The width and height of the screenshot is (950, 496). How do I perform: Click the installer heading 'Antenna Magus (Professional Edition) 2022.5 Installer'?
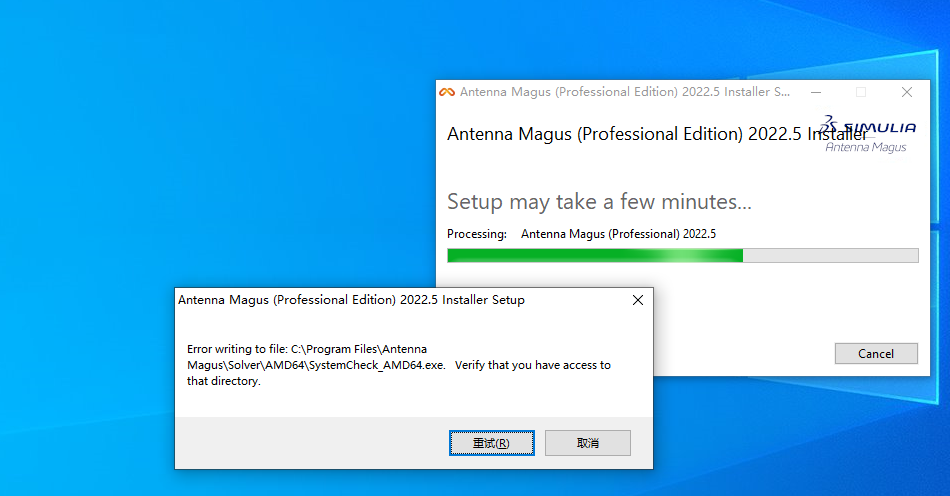pos(657,134)
